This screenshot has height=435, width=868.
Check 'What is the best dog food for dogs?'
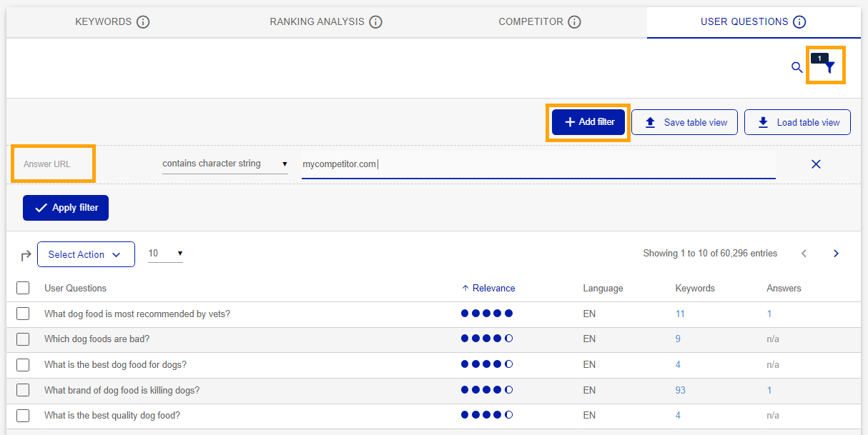click(x=23, y=365)
